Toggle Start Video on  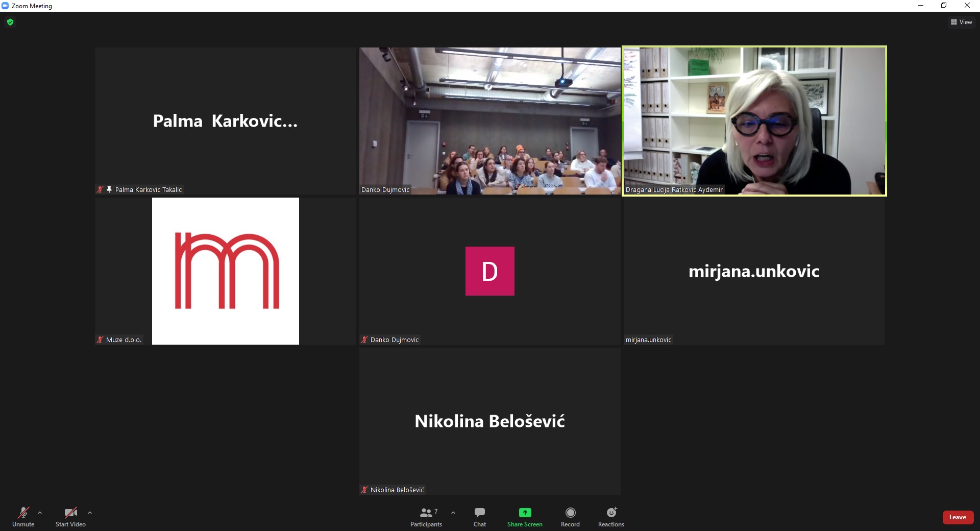(70, 516)
